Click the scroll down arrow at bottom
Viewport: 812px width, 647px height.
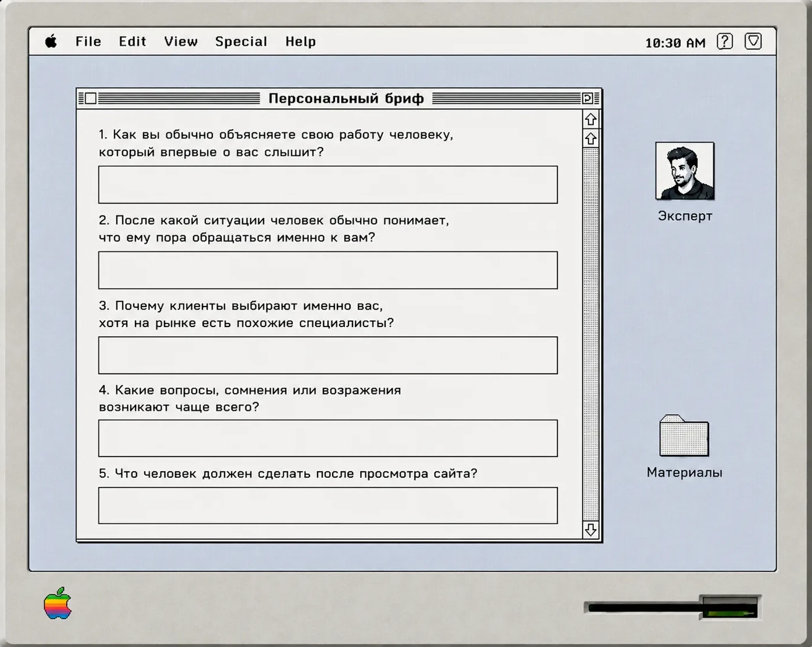[590, 529]
